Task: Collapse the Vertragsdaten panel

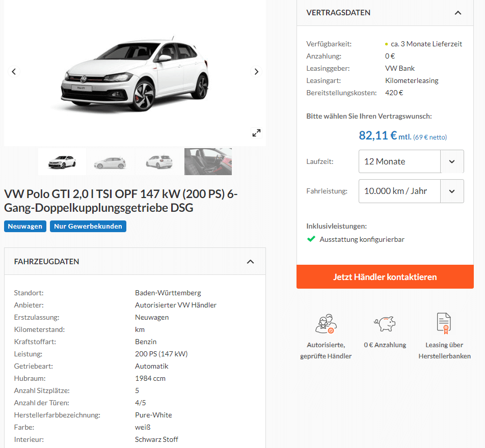Action: (458, 13)
